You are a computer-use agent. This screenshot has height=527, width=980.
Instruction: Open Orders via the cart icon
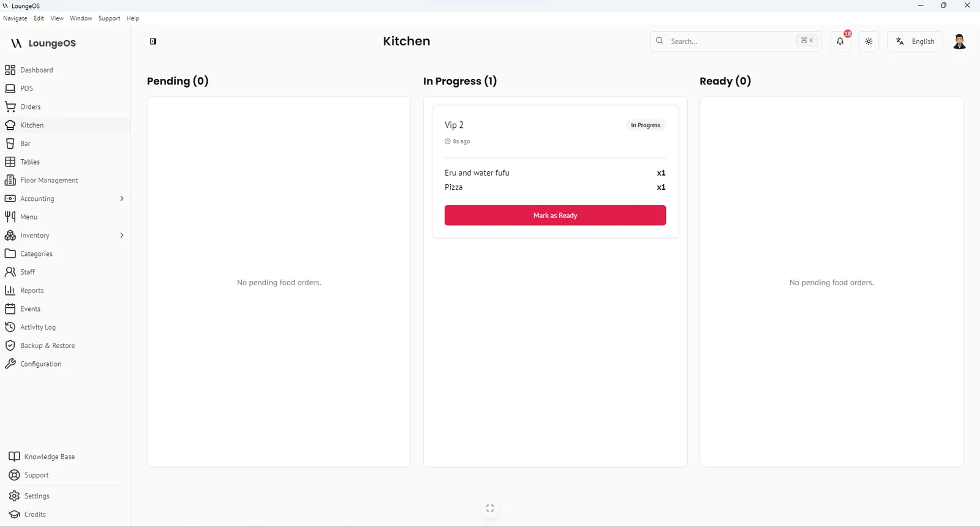10,107
